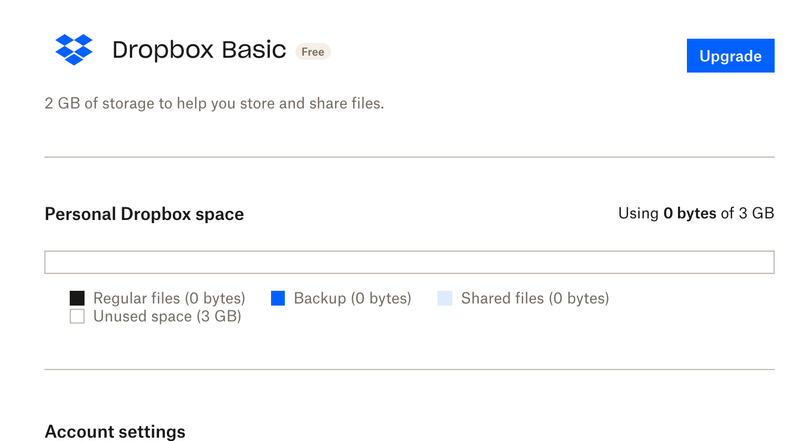Screen dimensions: 800x441
Task: Select the Dropbox Basic plan title
Action: click(x=199, y=50)
